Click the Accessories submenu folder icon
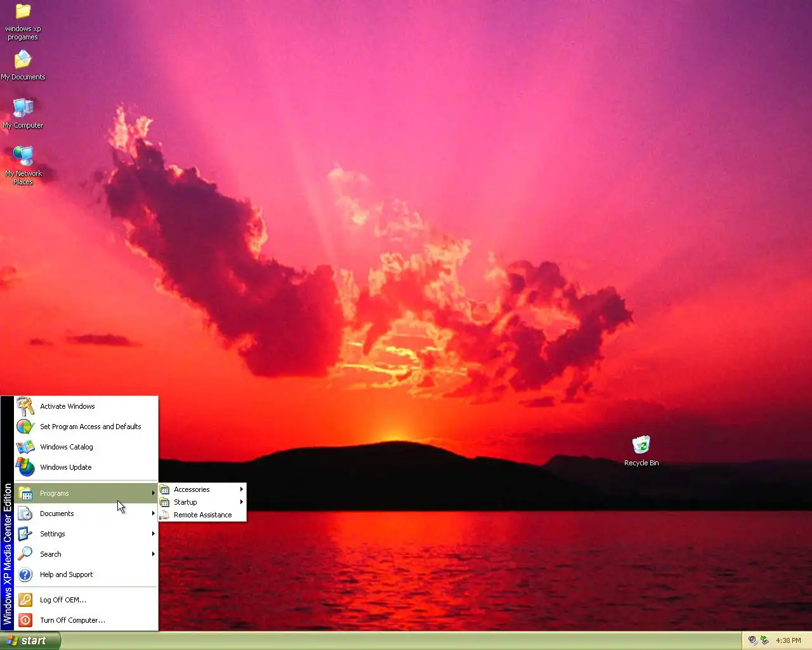 tap(165, 489)
